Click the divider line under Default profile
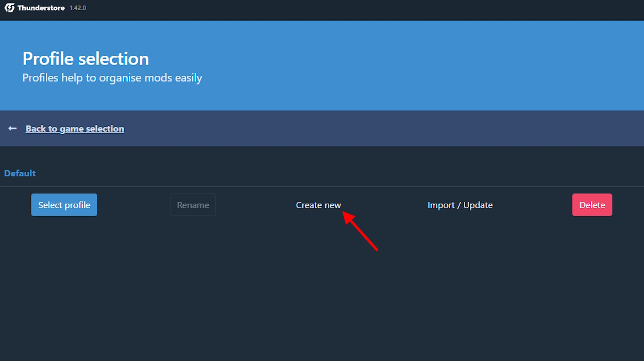The width and height of the screenshot is (644, 361). click(x=322, y=186)
